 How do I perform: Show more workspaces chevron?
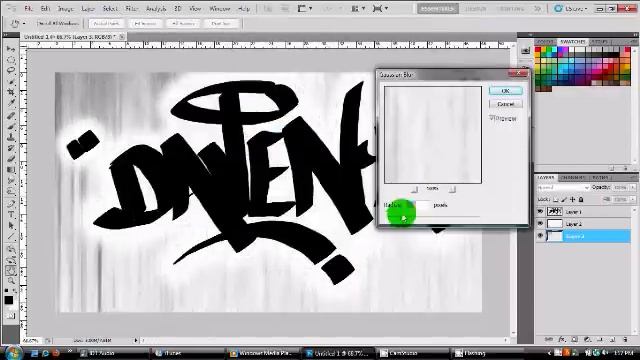click(x=538, y=9)
